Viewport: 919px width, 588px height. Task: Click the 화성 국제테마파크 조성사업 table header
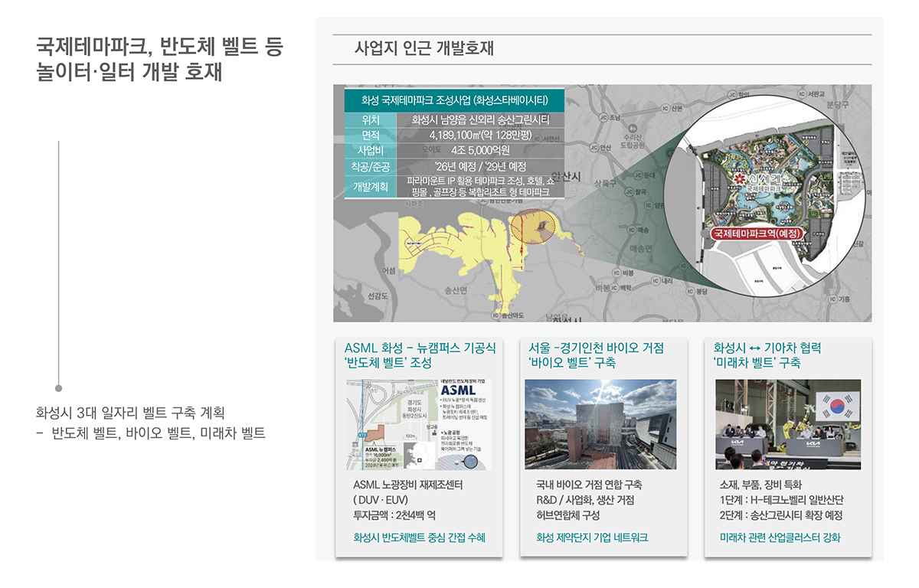tap(453, 100)
